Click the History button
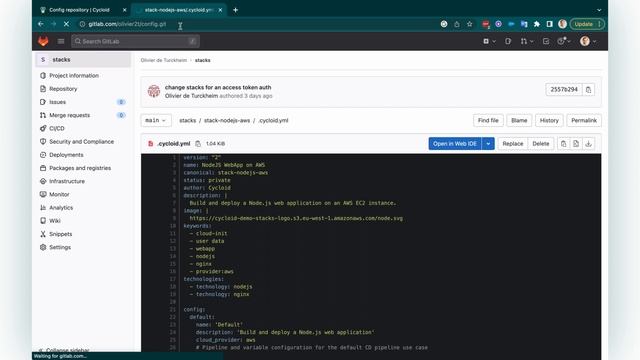This screenshot has width=640, height=360. coord(549,120)
